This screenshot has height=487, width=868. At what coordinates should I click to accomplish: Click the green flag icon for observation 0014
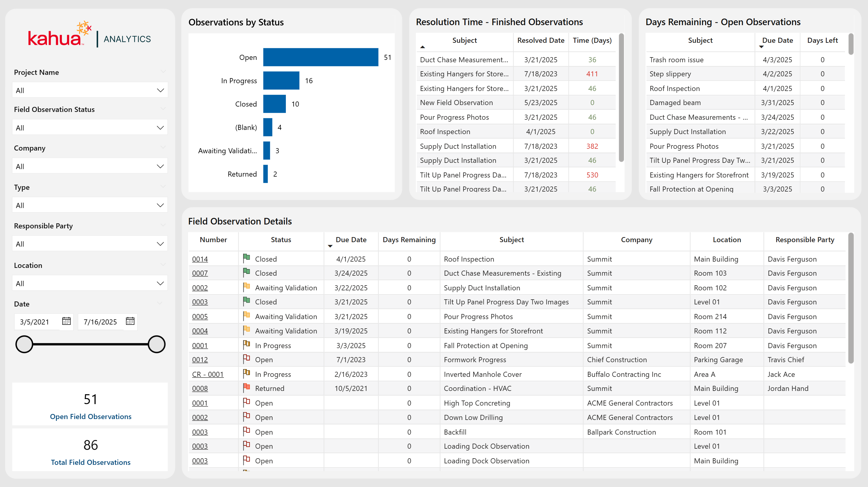coord(246,258)
